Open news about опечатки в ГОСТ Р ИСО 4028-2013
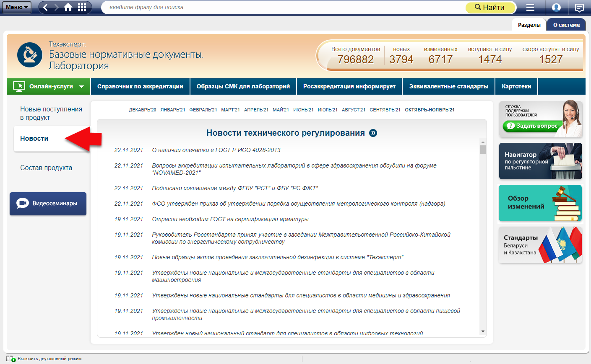Image resolution: width=591 pixels, height=364 pixels. (x=216, y=150)
